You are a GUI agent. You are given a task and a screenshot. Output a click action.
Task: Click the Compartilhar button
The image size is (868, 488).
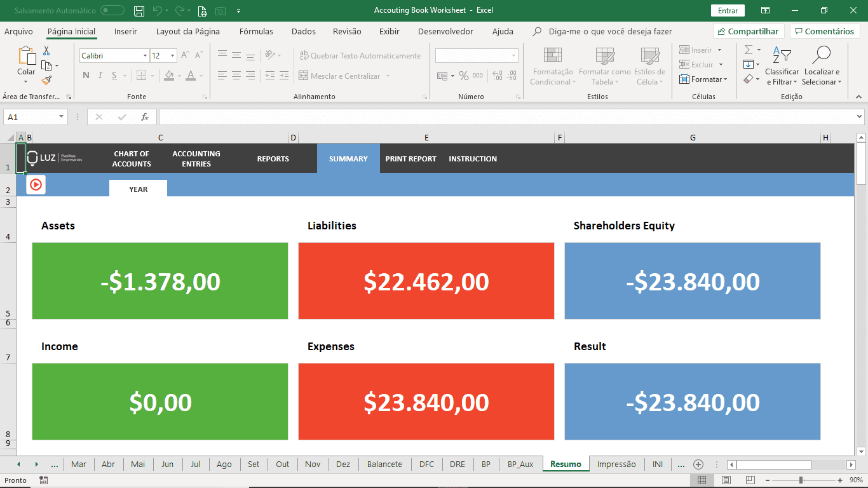(748, 30)
